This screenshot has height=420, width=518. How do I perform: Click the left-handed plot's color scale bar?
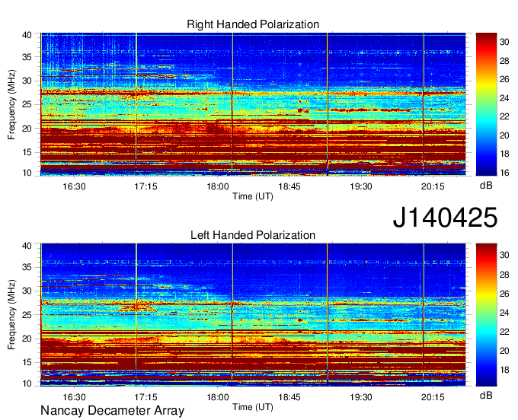click(486, 315)
